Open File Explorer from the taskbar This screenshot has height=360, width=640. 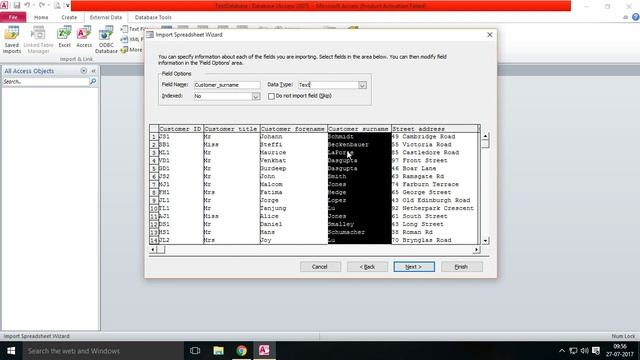(x=218, y=351)
